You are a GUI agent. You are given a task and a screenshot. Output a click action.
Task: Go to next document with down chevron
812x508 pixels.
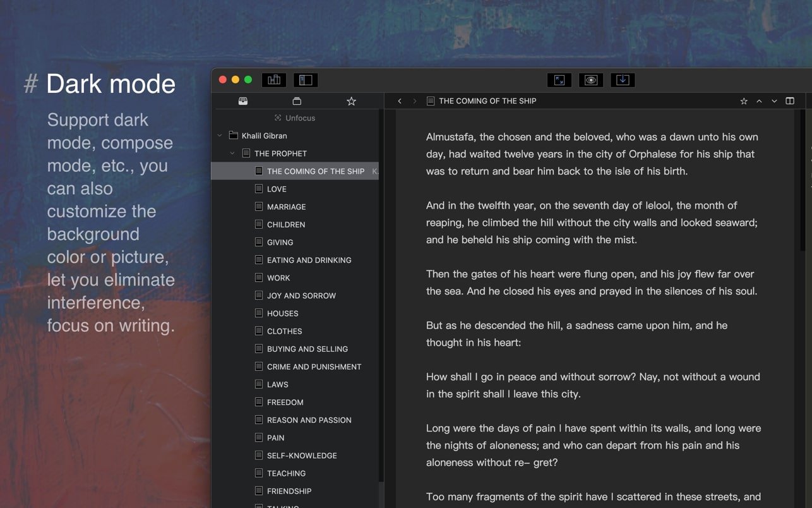point(774,101)
